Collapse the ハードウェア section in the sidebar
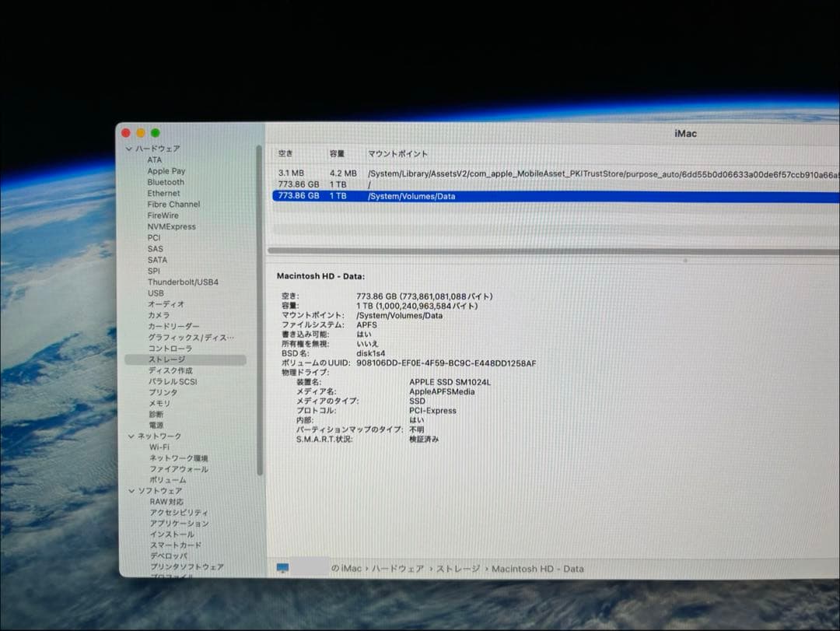This screenshot has height=631, width=840. click(128, 148)
